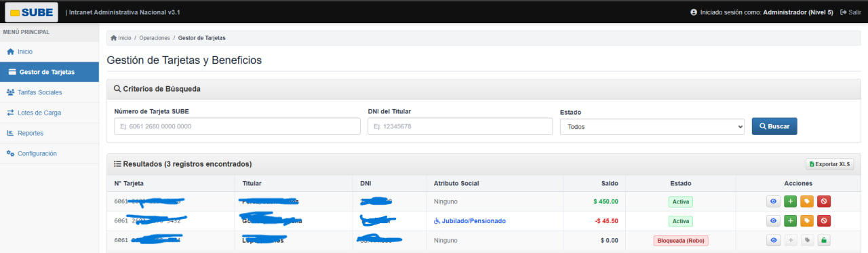Click the greyed plus on Bloqueada (Robo) row
Screen dimensions: 868x253
tap(790, 240)
